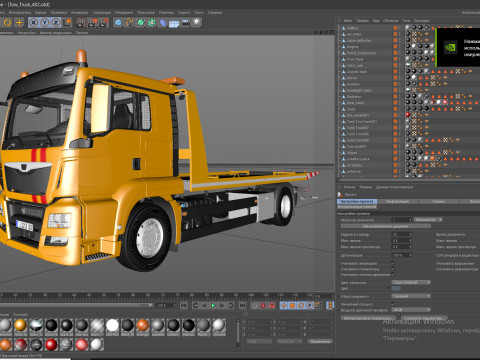Select the Mirror object row
480x360 pixels.
pyautogui.click(x=352, y=78)
